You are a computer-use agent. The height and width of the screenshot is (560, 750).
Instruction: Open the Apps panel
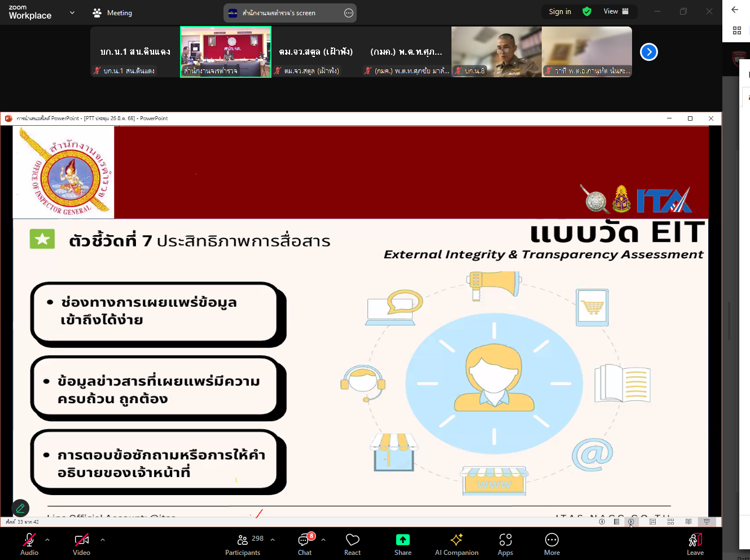(505, 544)
